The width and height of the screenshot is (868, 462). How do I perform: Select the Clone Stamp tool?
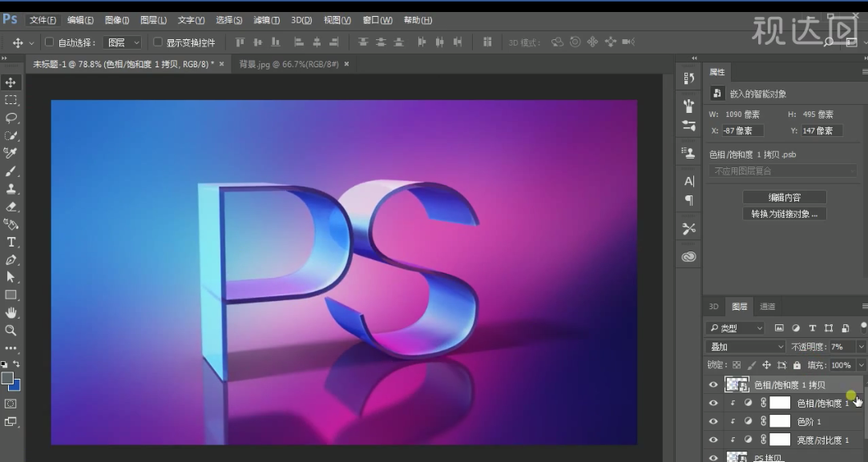tap(10, 189)
